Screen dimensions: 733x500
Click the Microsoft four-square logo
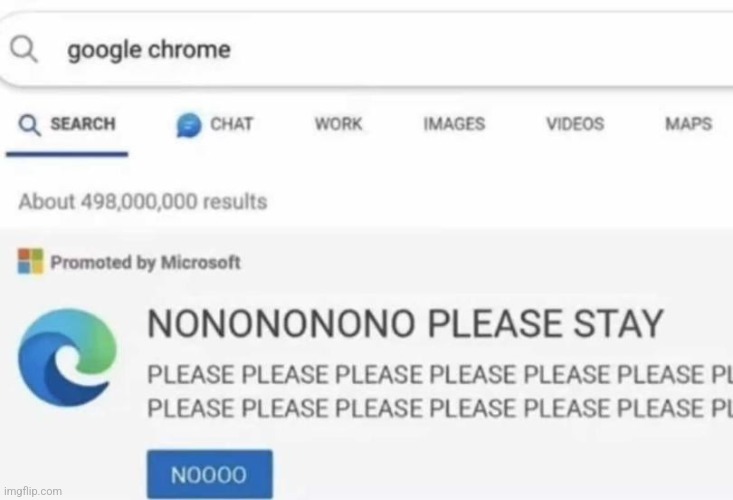tap(31, 262)
